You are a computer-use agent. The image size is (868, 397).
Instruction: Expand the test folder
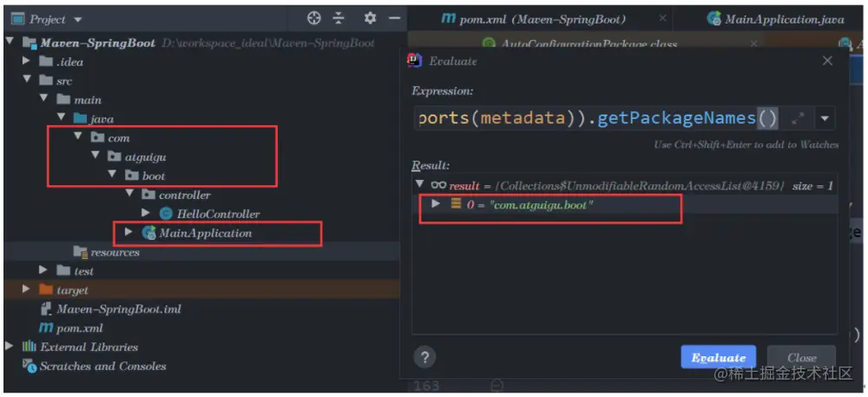43,270
